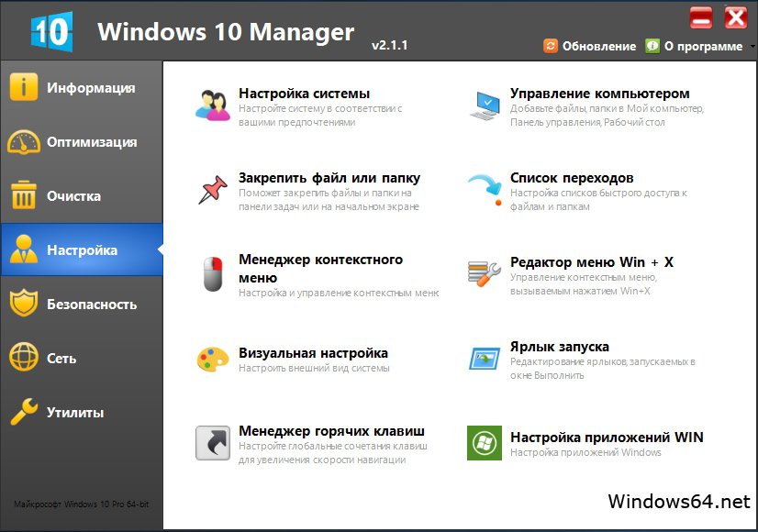Screen dimensions: 758x532
Task: Click О программе text button
Action: click(703, 47)
